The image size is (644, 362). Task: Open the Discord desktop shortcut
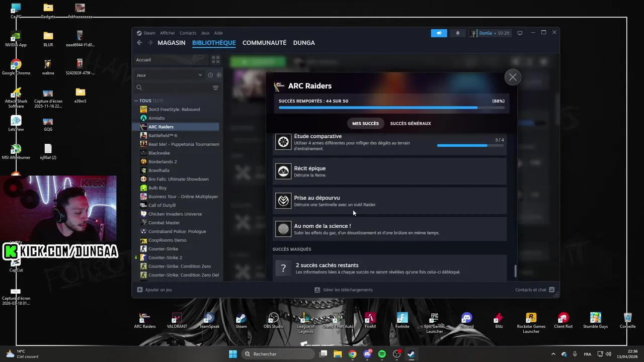pos(466,321)
